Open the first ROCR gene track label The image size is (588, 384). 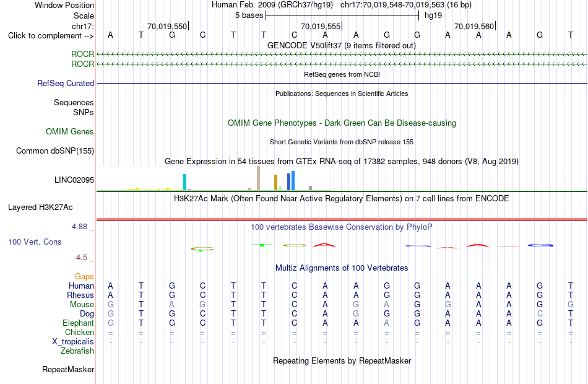point(82,54)
